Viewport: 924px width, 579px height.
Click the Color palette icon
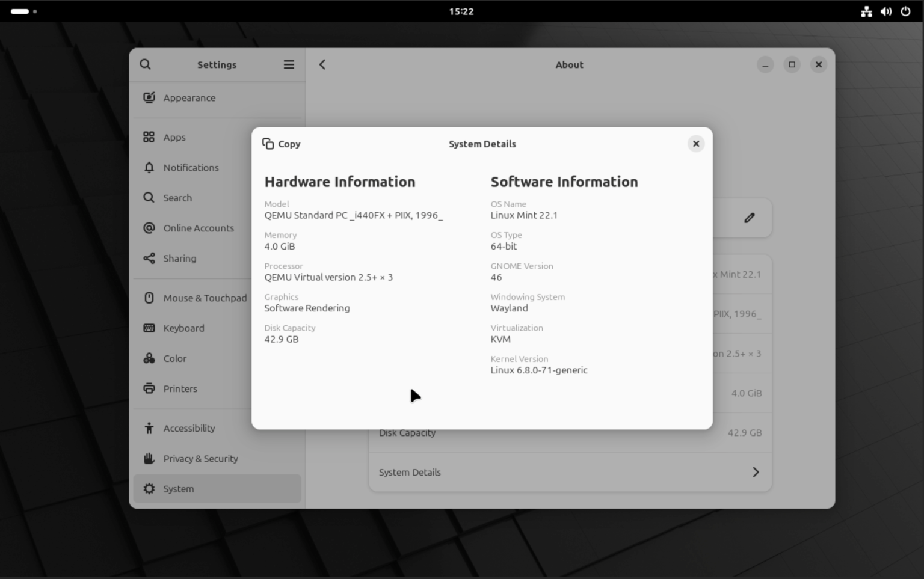coord(149,358)
